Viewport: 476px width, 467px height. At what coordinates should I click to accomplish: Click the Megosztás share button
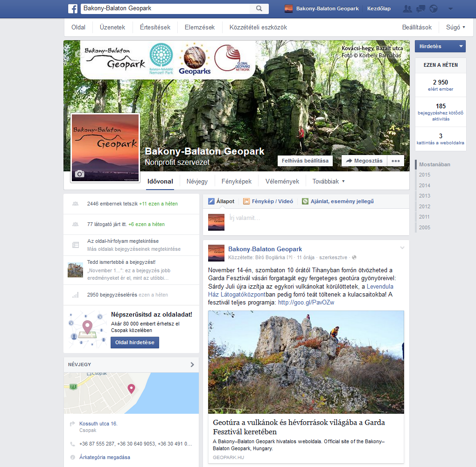pos(364,161)
